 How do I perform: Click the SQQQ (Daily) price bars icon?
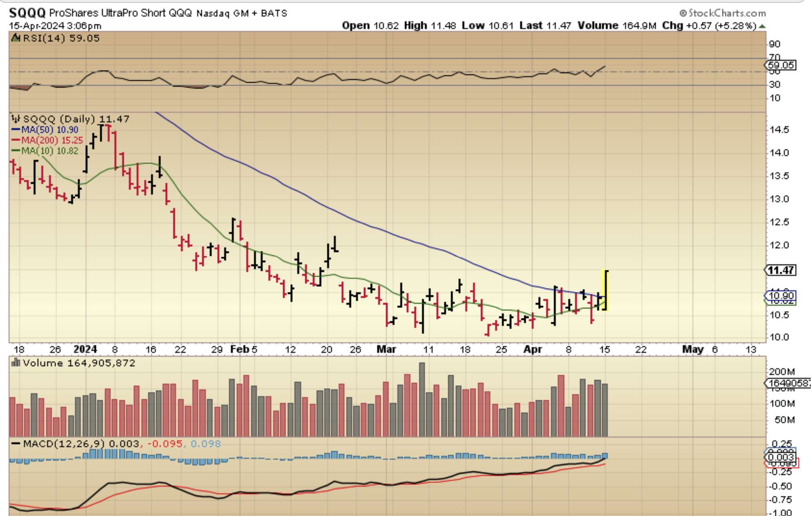(16, 119)
